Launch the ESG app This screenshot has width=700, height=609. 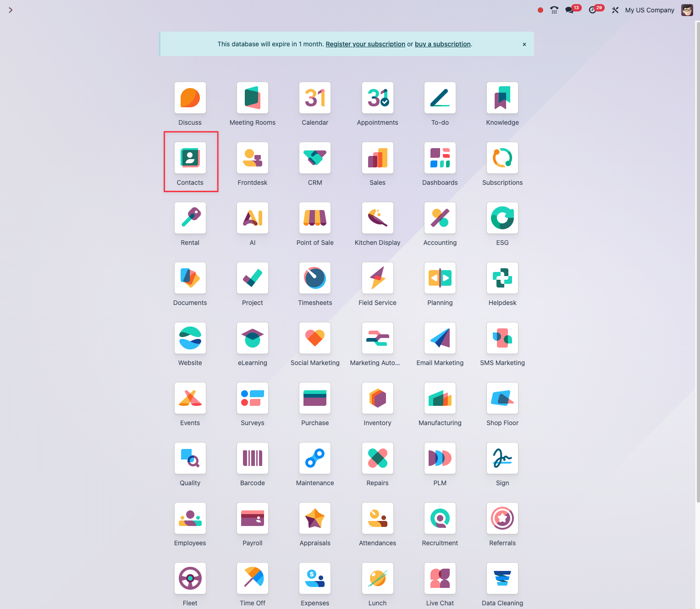[502, 218]
